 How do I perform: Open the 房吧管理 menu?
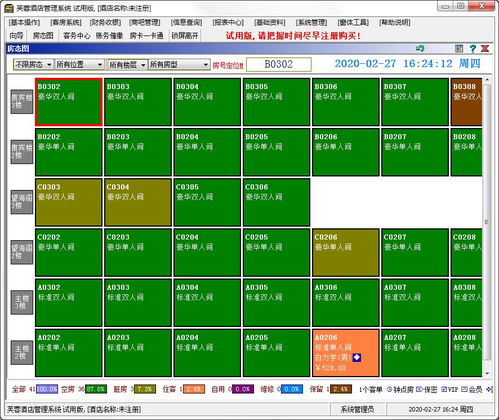145,22
